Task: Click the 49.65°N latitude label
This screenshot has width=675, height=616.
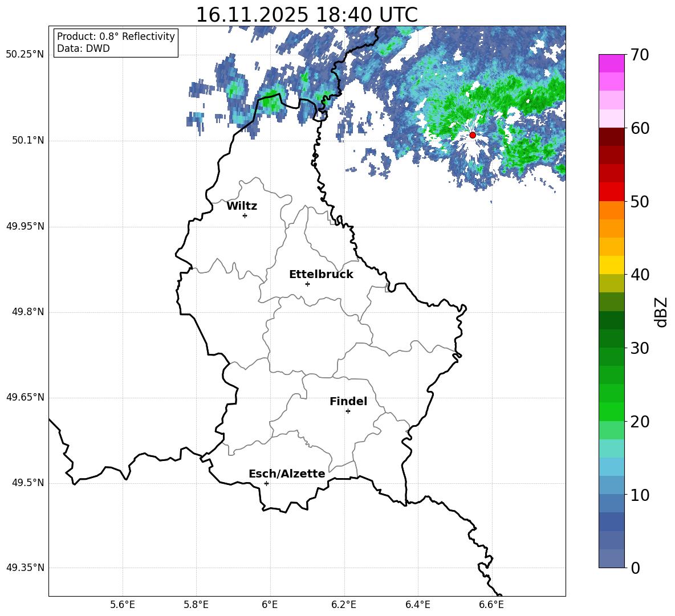Action: [x=25, y=397]
